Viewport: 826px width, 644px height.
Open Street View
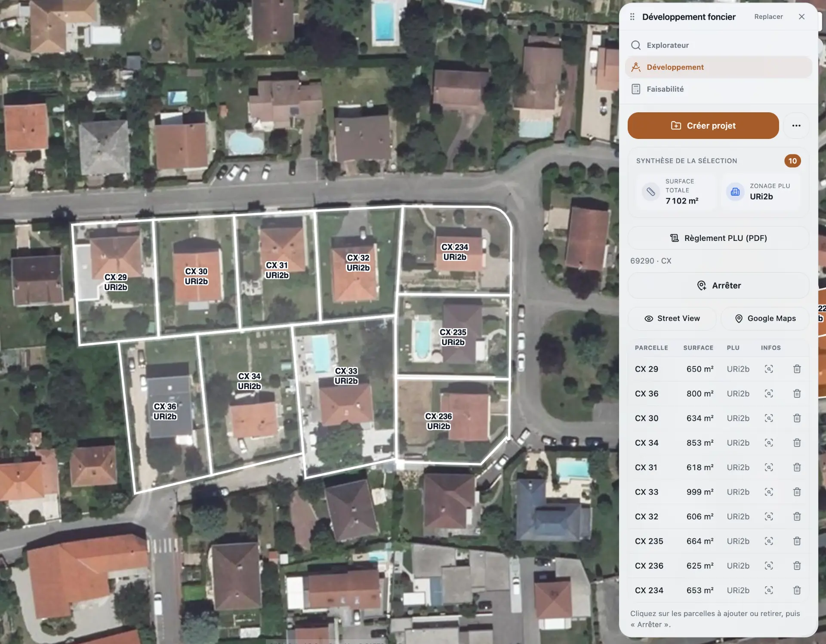[672, 318]
